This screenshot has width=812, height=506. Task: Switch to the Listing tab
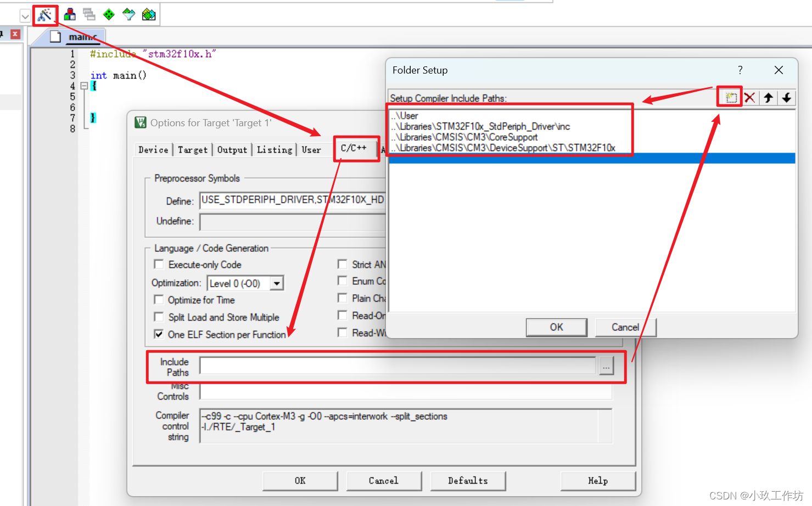(x=275, y=150)
